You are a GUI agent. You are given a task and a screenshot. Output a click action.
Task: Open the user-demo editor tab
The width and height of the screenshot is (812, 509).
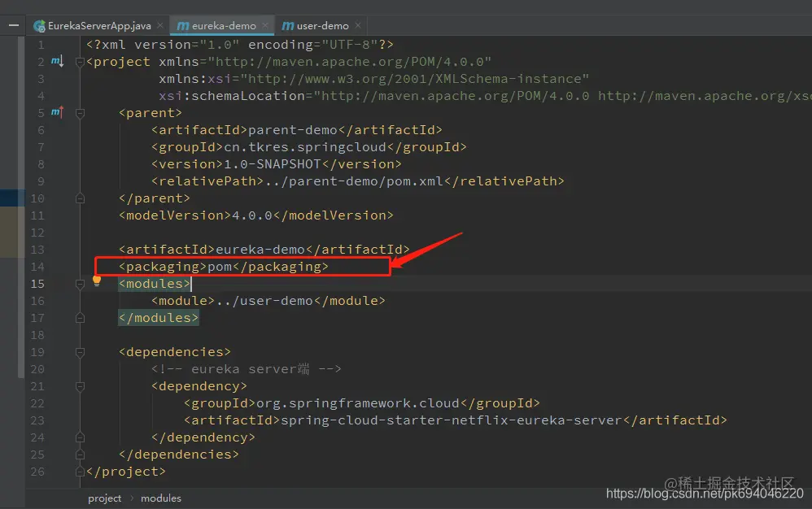point(323,26)
